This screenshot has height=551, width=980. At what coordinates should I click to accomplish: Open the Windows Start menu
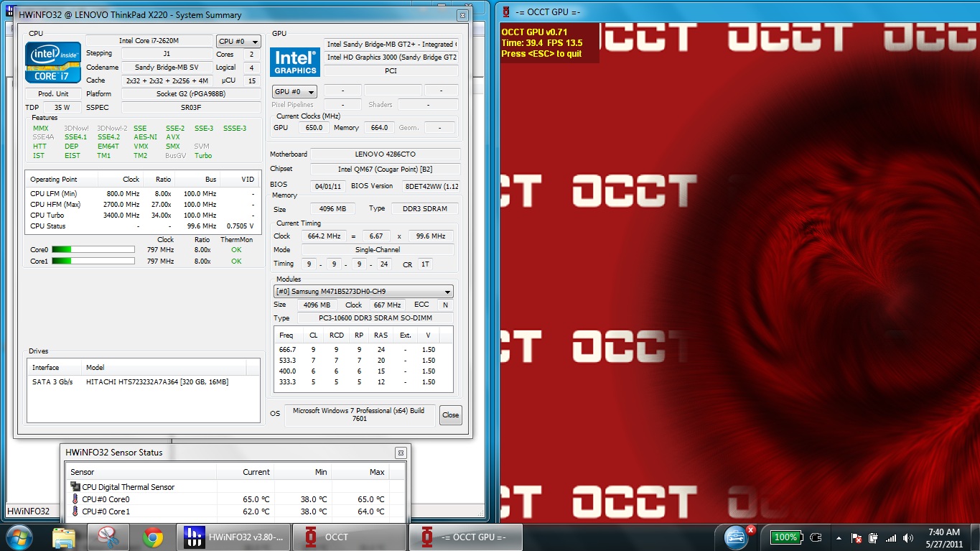[x=19, y=537]
